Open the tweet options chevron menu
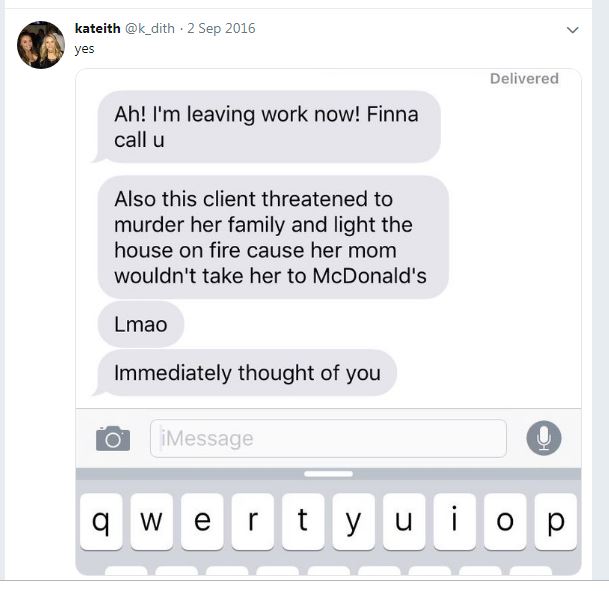Image resolution: width=609 pixels, height=591 pixels. point(572,30)
